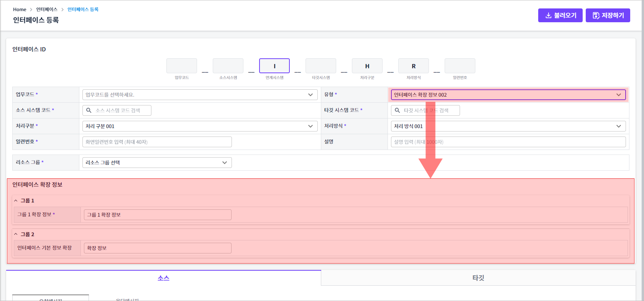Screen dimensions: 644x301
Task: Click the 처리방식 ID box showing R
Action: (414, 66)
